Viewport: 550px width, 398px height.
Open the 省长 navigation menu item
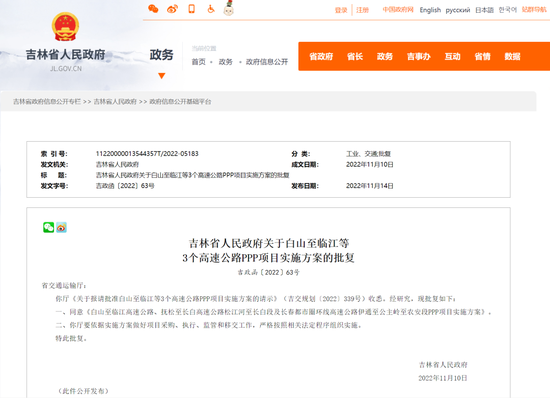coord(355,56)
